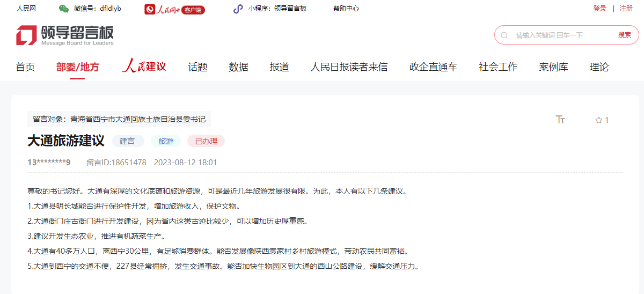Toggle the font size icon

(x=560, y=120)
